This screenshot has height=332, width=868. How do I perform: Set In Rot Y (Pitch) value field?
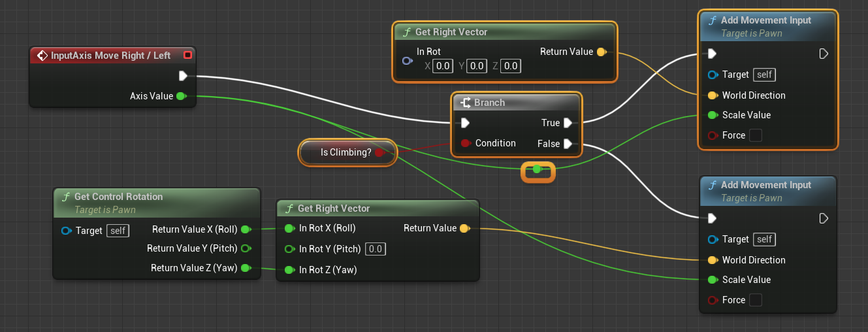(375, 249)
